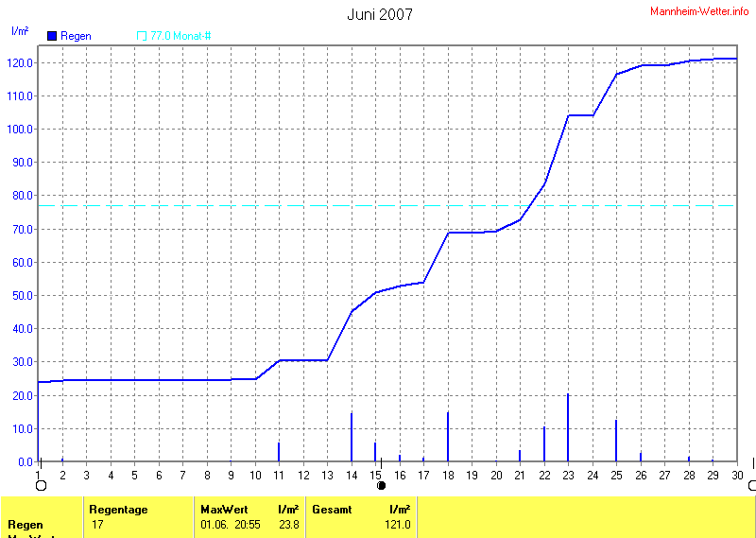Click the rain bar at day 25
The image size is (756, 538).
click(x=616, y=441)
